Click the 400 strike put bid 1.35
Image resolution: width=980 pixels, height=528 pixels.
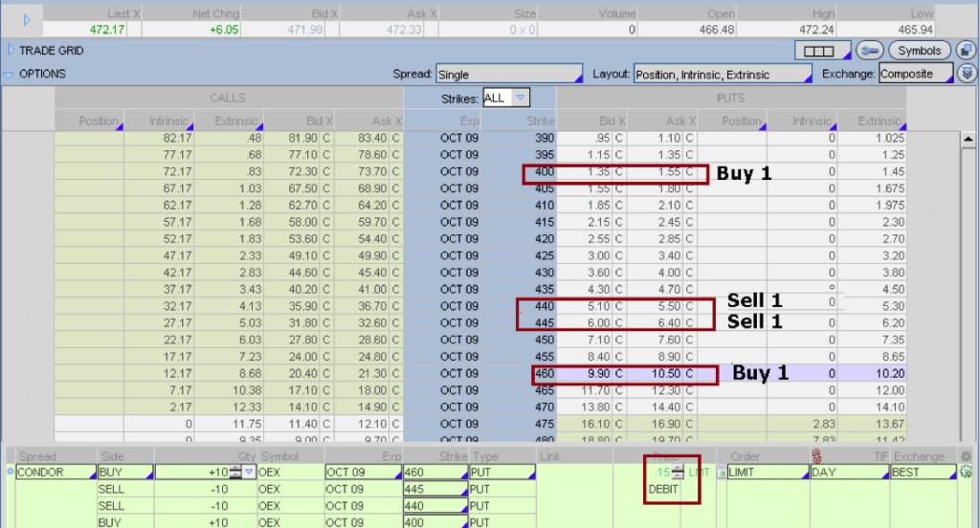click(x=599, y=172)
